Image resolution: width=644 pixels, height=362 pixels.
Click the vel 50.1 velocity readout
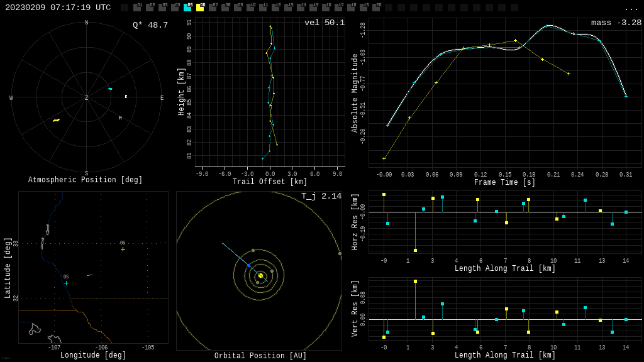(x=324, y=23)
